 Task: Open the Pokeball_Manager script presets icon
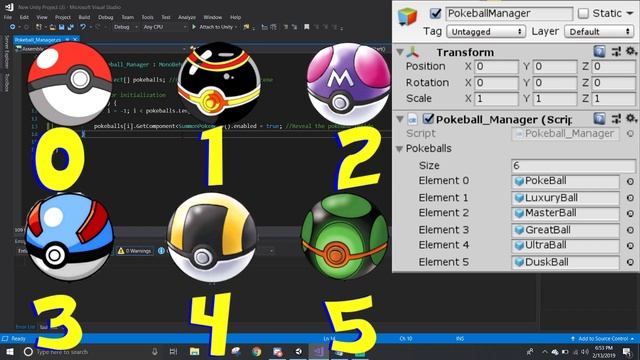616,119
